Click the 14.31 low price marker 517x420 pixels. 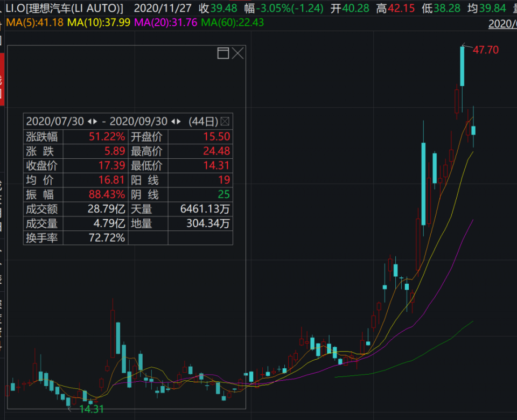pyautogui.click(x=92, y=409)
